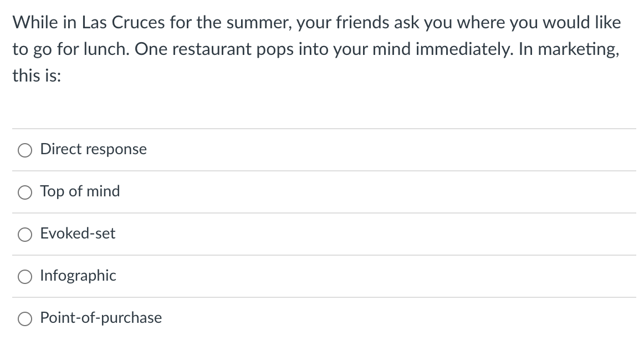This screenshot has height=345, width=644.
Task: Click the 'this is:' text line
Action: click(x=37, y=75)
